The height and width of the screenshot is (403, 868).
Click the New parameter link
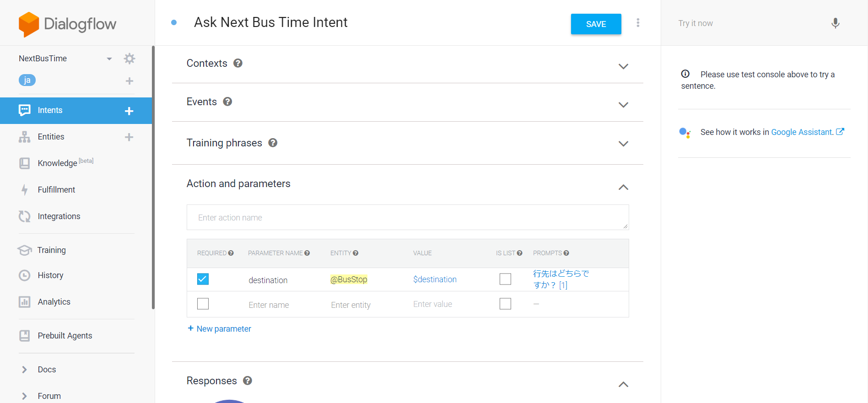220,329
